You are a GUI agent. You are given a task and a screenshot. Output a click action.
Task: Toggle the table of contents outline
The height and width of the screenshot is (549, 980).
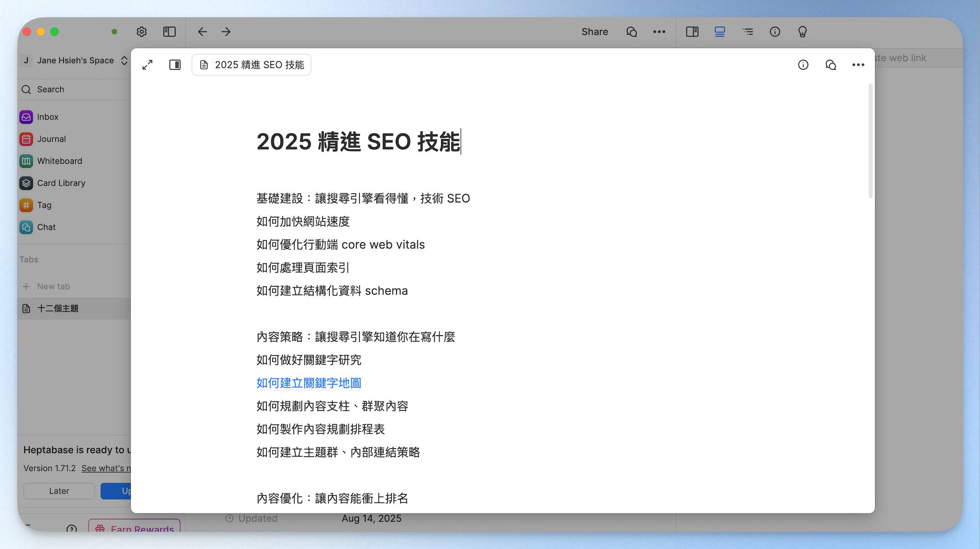coord(747,31)
